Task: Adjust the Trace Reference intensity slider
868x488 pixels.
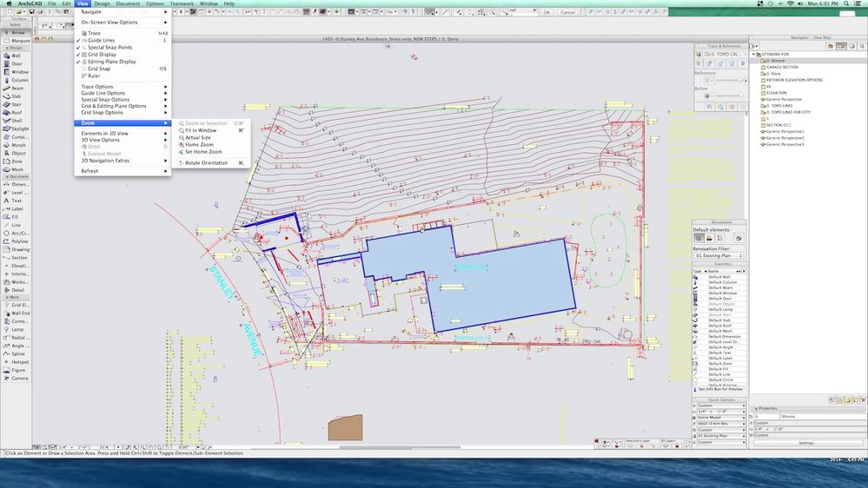Action: (x=728, y=80)
